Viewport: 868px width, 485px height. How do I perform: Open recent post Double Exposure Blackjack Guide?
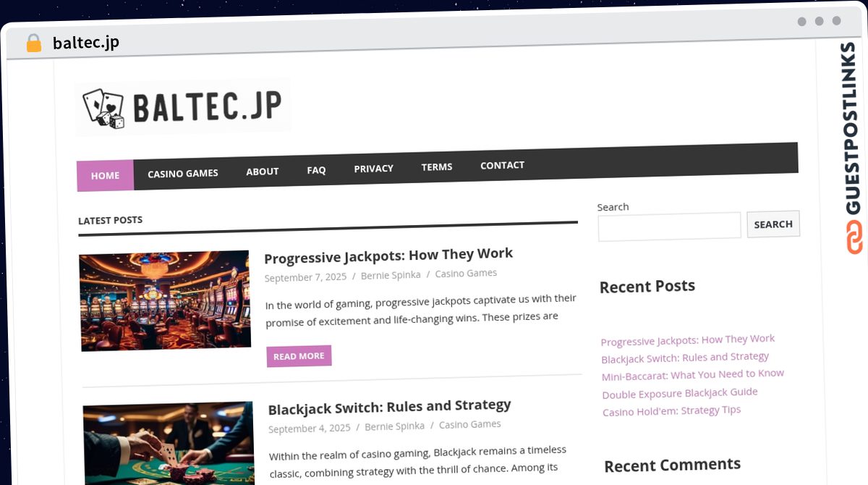pos(680,393)
